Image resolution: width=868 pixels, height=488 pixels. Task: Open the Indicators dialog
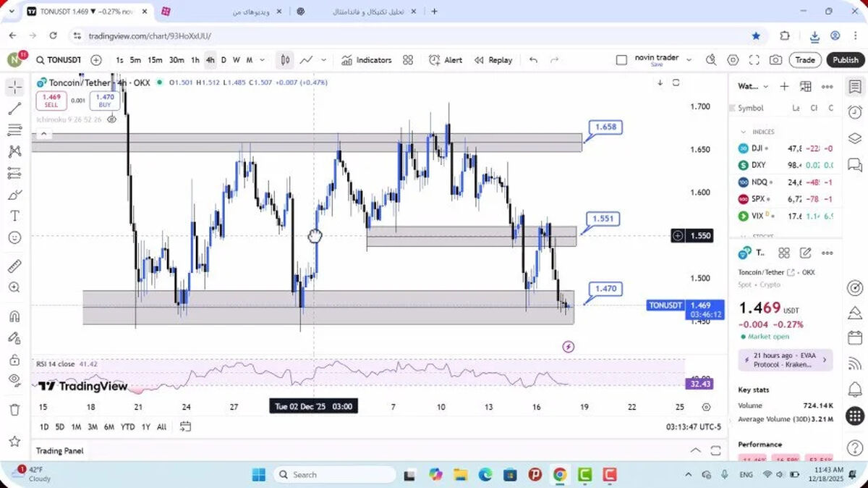[x=367, y=60]
